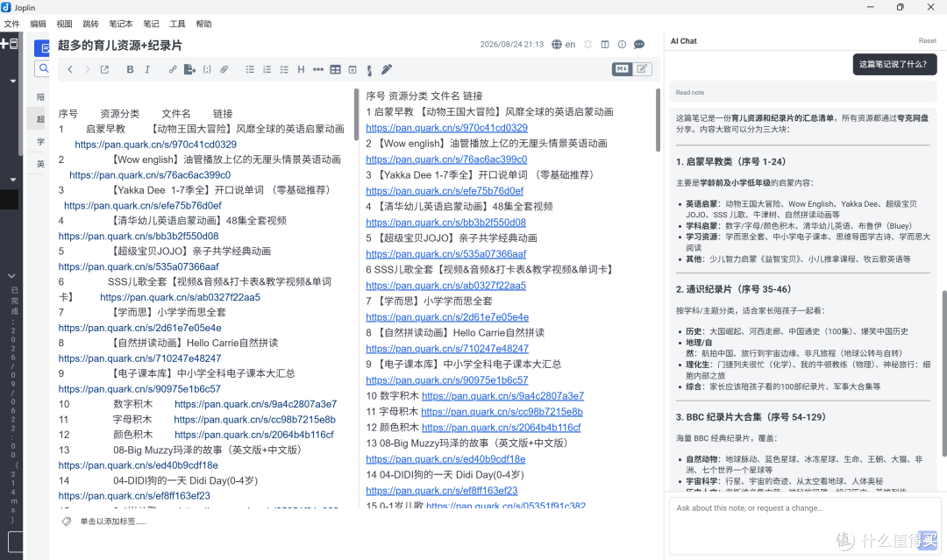Viewport: 947px width, 560px height.
Task: Open link pan.quark.cn/s/76ac6ac399c0 in preview
Action: click(x=446, y=159)
